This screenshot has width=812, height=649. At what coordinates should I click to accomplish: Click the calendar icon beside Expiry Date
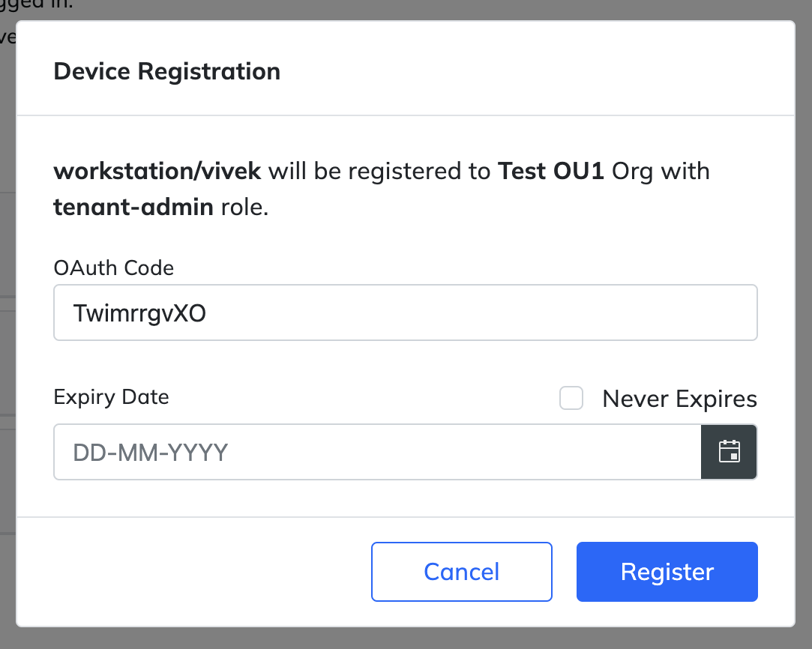coord(728,451)
